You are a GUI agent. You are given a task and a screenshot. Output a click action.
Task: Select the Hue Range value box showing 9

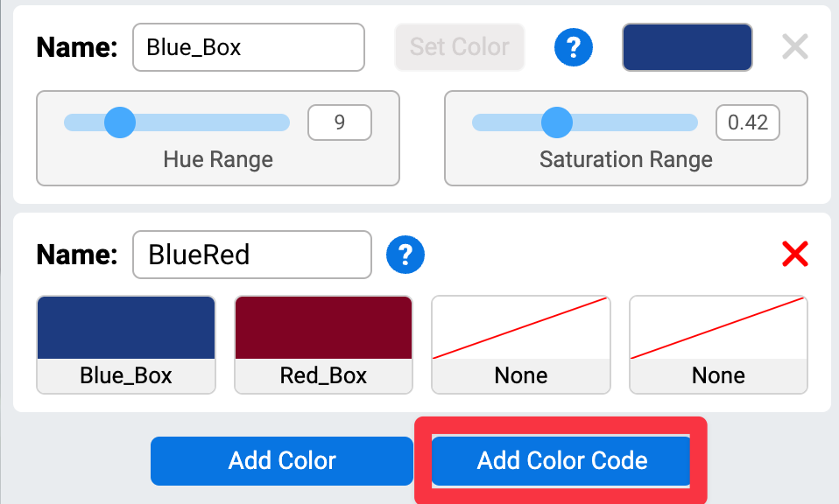coord(340,122)
